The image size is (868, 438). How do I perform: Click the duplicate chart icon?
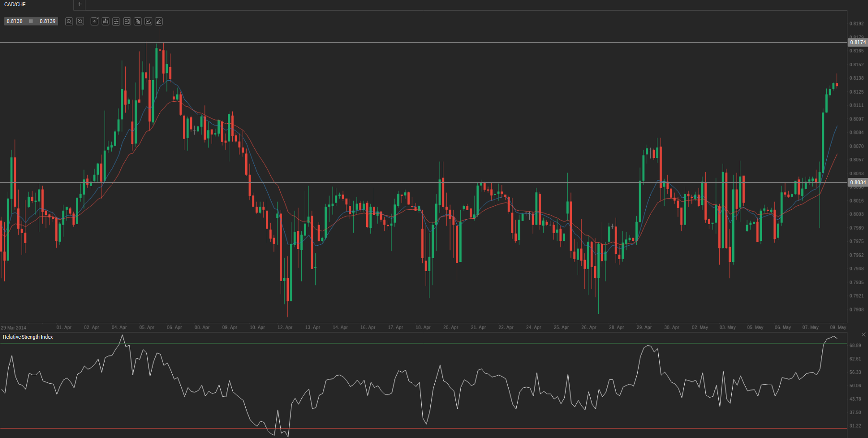(138, 22)
